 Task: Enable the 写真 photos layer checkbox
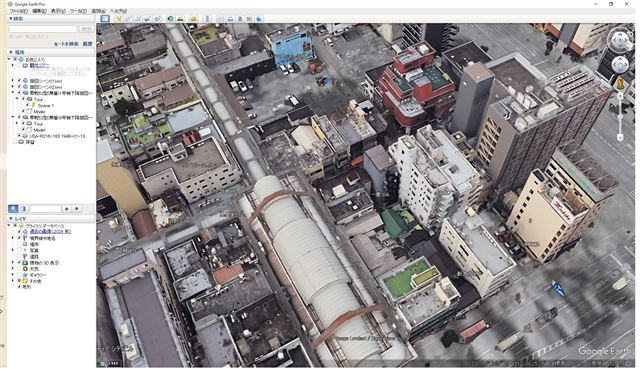[x=19, y=250]
